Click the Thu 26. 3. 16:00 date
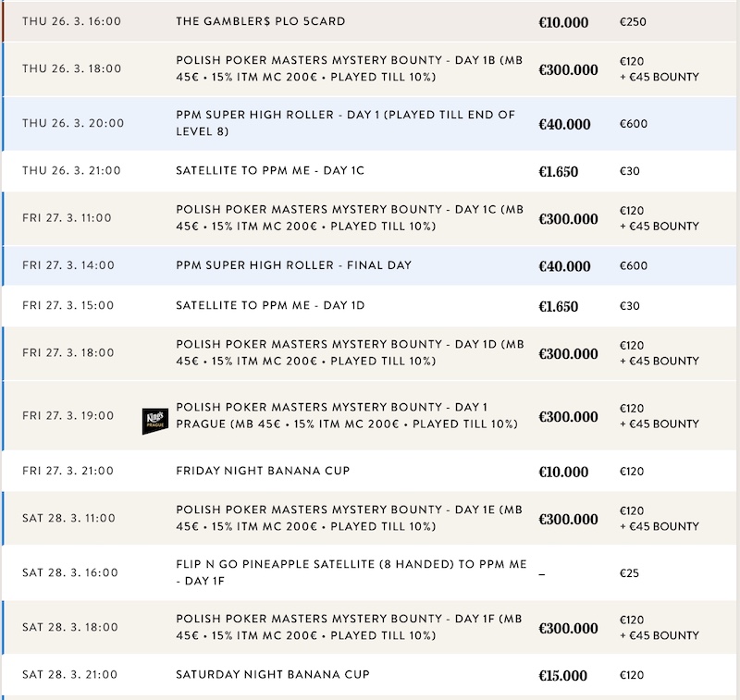 [x=71, y=21]
